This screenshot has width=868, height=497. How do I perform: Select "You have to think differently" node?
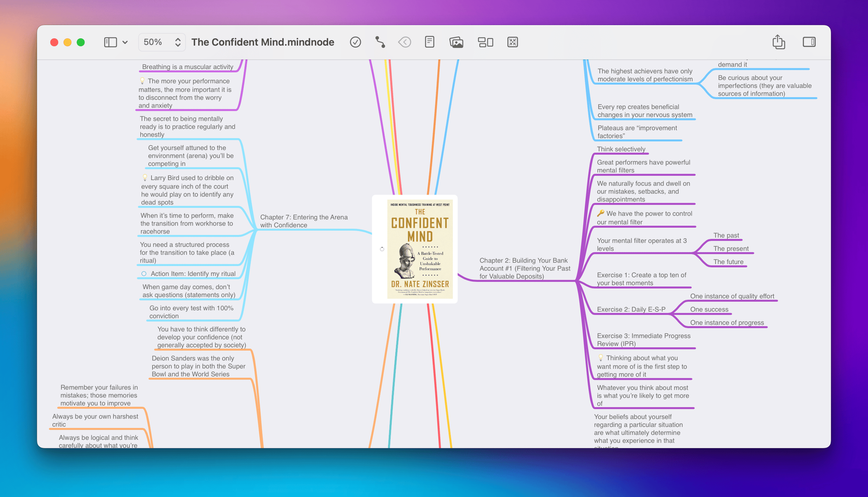(201, 337)
